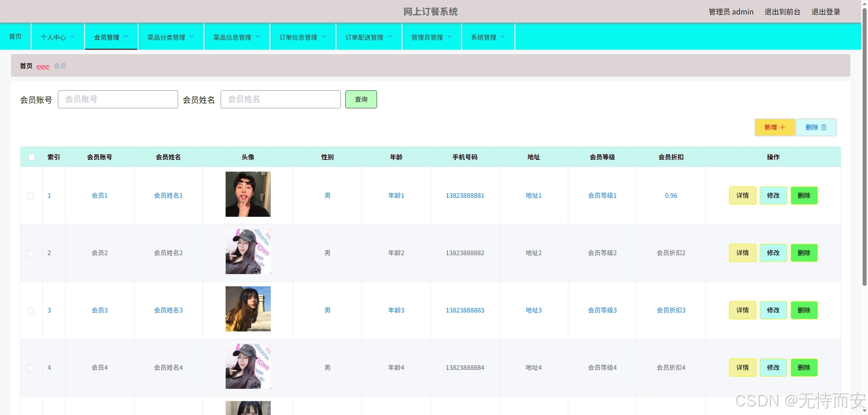Click the 会员折扣 column header

(x=671, y=157)
